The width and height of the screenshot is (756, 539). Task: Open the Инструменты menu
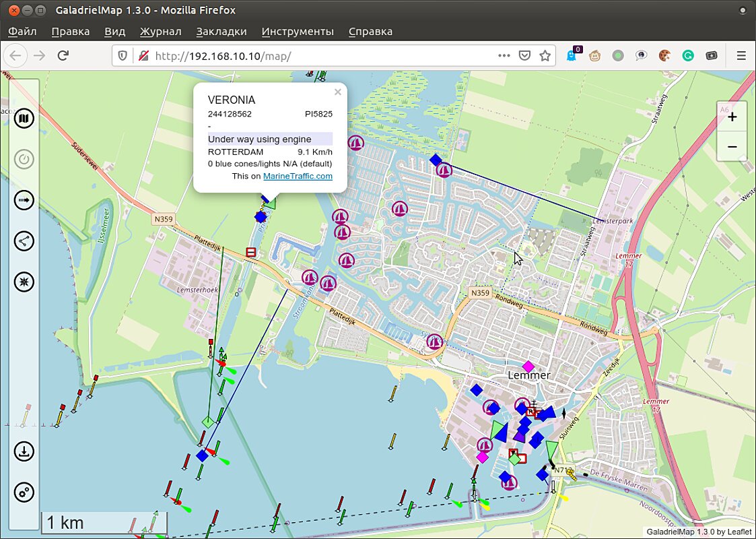(298, 32)
